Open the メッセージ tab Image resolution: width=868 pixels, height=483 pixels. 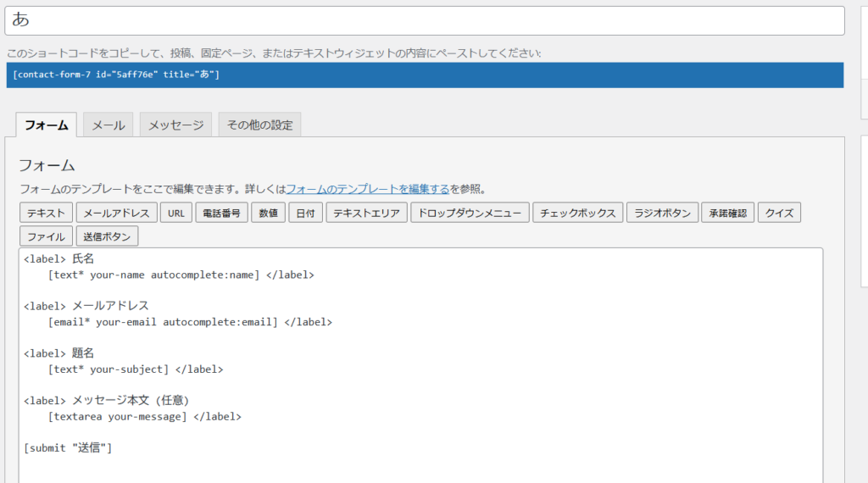[x=175, y=125]
